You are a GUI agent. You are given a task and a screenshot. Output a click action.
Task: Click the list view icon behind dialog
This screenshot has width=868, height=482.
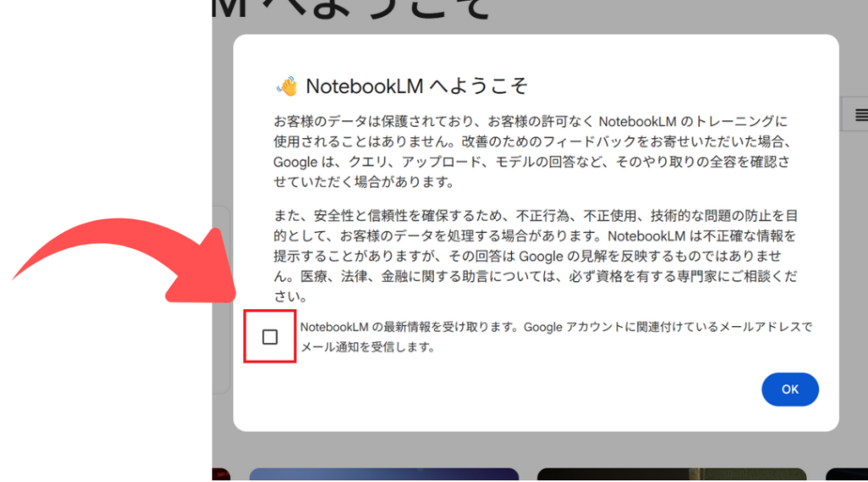point(860,114)
